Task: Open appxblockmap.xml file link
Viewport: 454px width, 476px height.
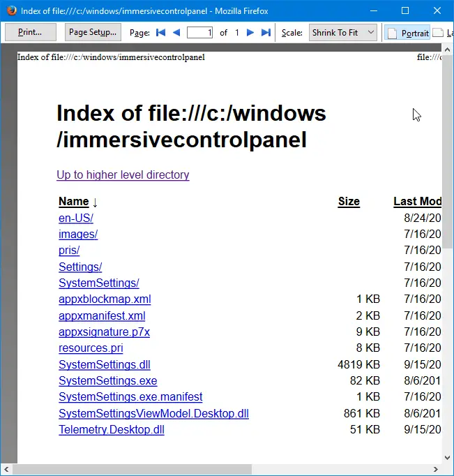Action: 105,299
